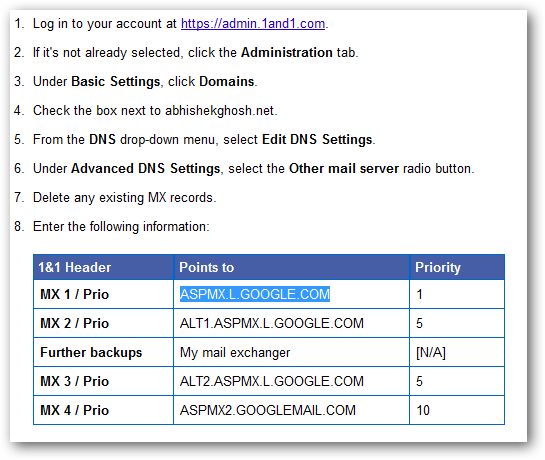Click the bold 'Other mail server' text

point(344,168)
